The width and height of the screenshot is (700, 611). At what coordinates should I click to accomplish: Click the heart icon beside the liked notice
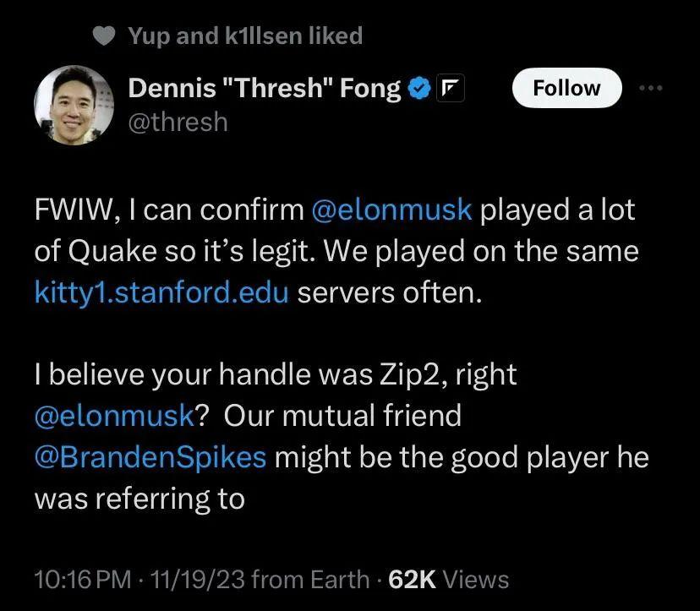[x=102, y=36]
